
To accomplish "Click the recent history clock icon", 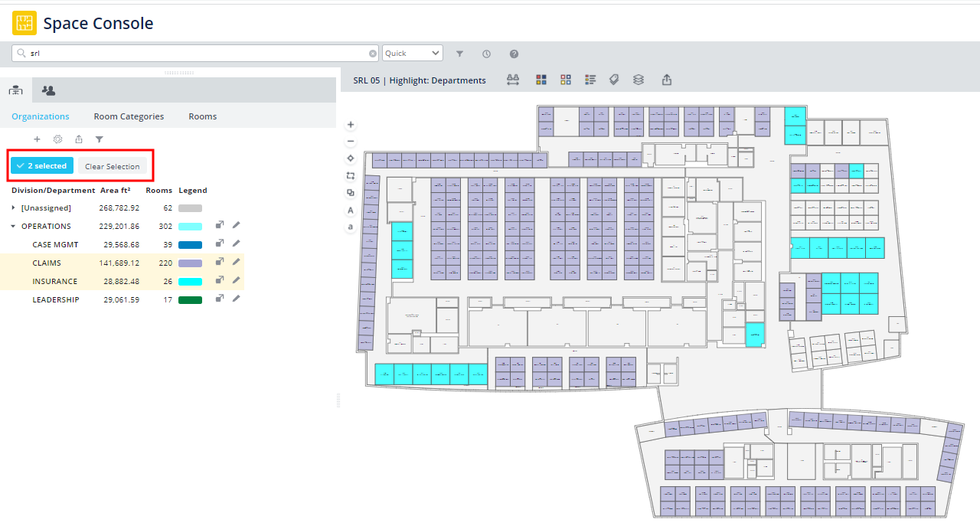I will [487, 54].
